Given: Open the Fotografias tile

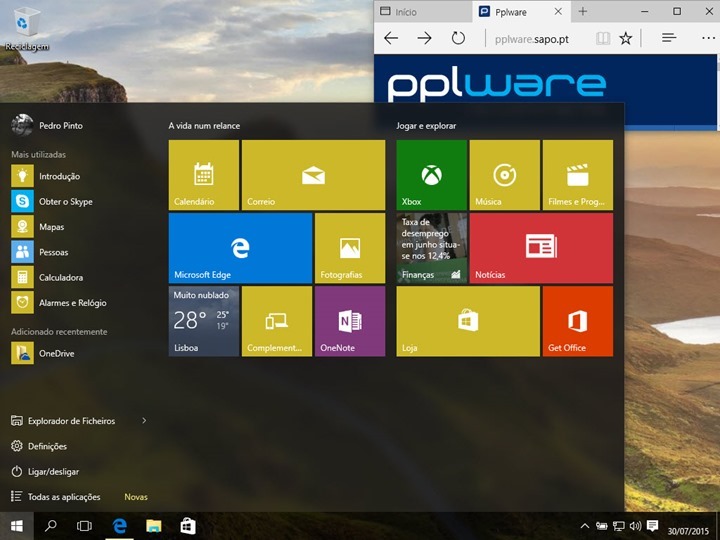Looking at the screenshot, I should tap(350, 248).
